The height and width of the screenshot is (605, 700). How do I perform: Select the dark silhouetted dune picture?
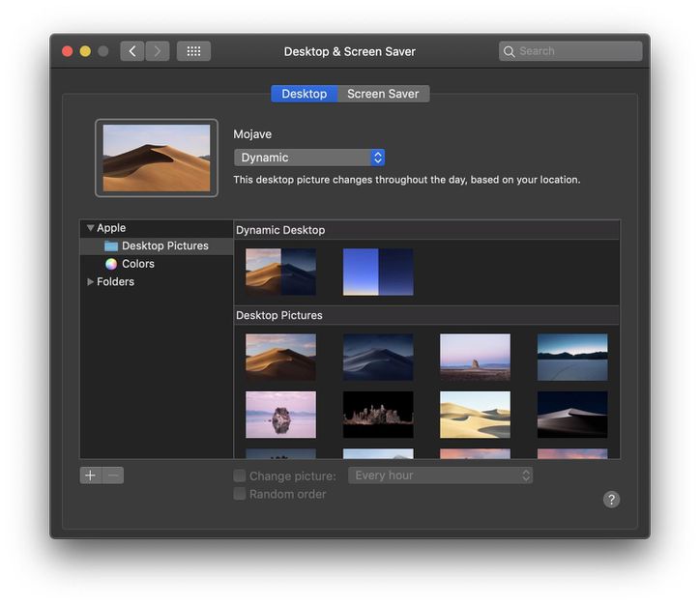tap(572, 415)
